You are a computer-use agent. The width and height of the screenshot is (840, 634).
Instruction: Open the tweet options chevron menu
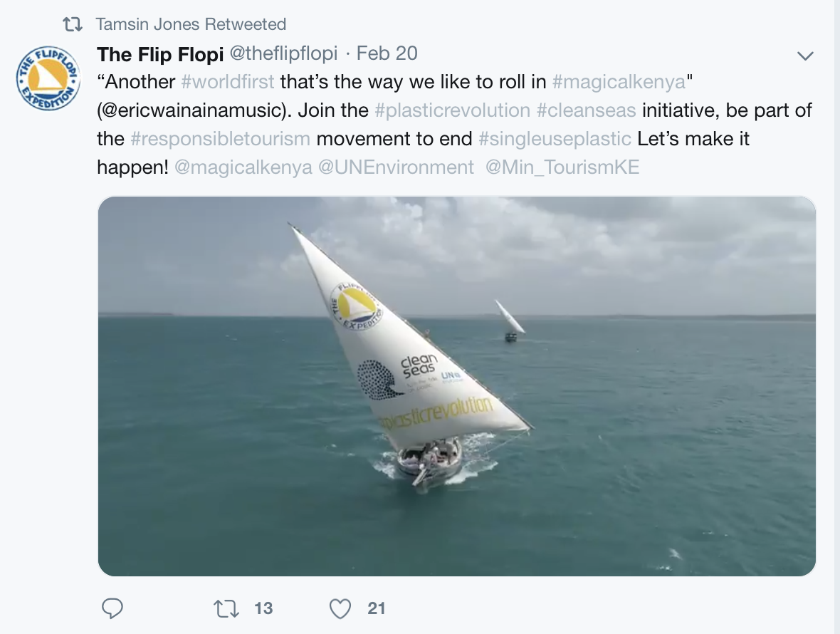pos(805,56)
